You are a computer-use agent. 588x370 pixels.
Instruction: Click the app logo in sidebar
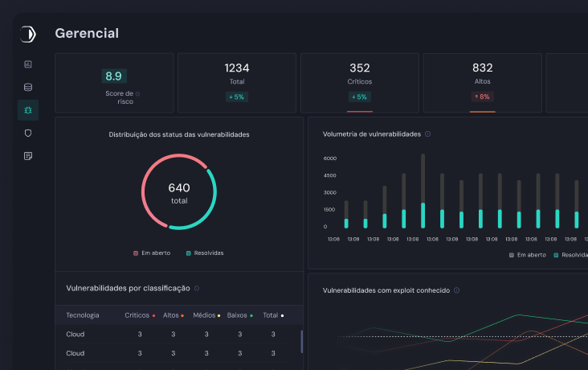[x=28, y=34]
